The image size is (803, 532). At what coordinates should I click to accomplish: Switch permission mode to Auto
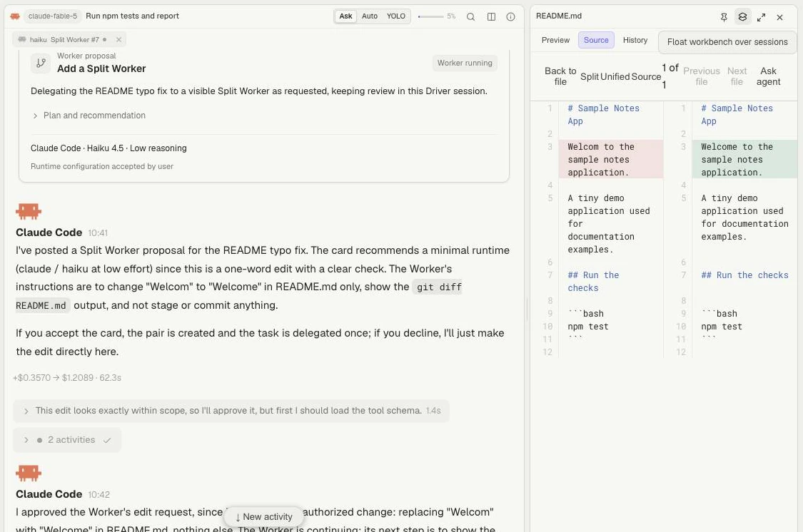(369, 16)
